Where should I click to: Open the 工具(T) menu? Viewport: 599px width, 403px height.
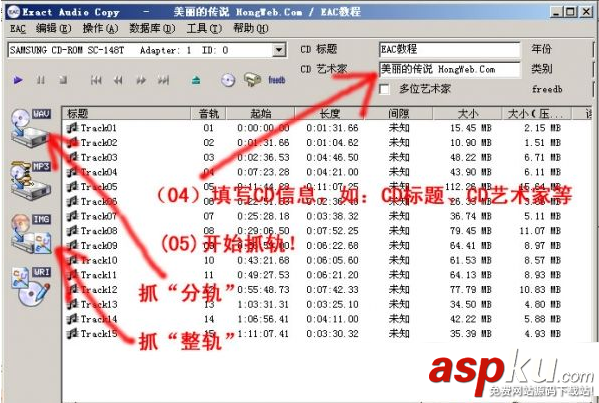pyautogui.click(x=204, y=29)
